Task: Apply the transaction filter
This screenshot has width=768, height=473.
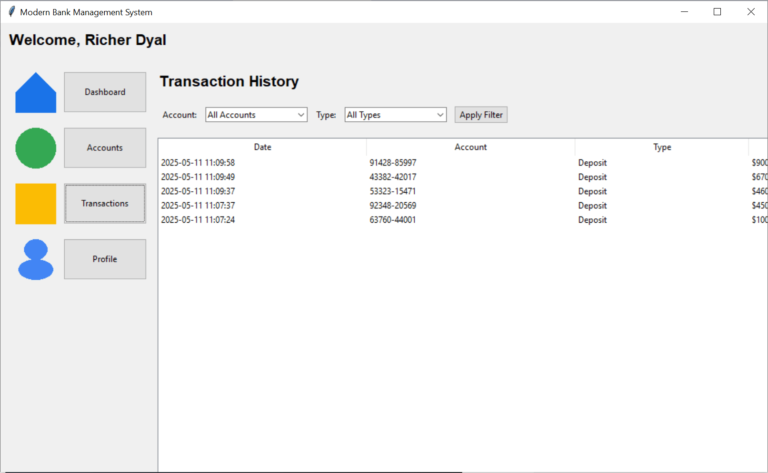Action: [x=481, y=115]
